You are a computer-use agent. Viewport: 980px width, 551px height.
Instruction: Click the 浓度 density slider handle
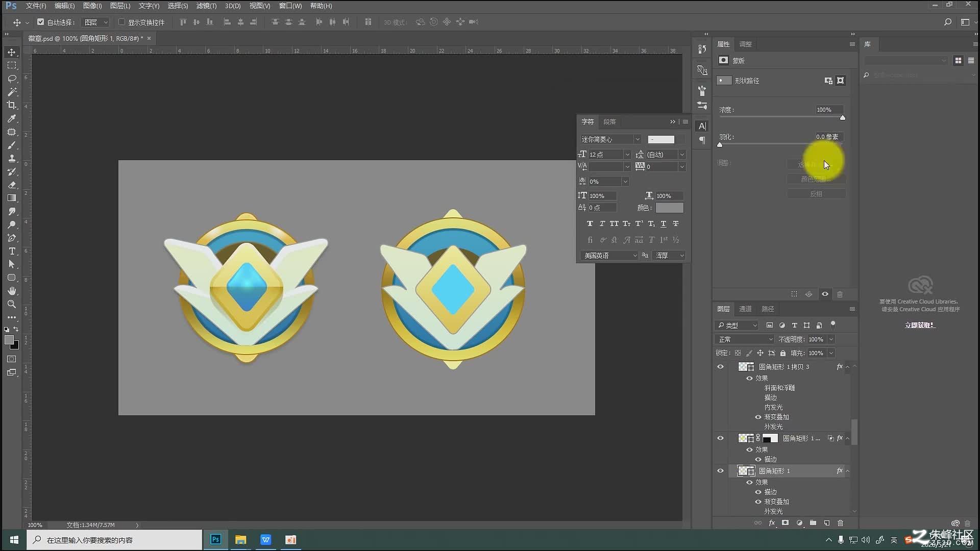click(x=843, y=118)
